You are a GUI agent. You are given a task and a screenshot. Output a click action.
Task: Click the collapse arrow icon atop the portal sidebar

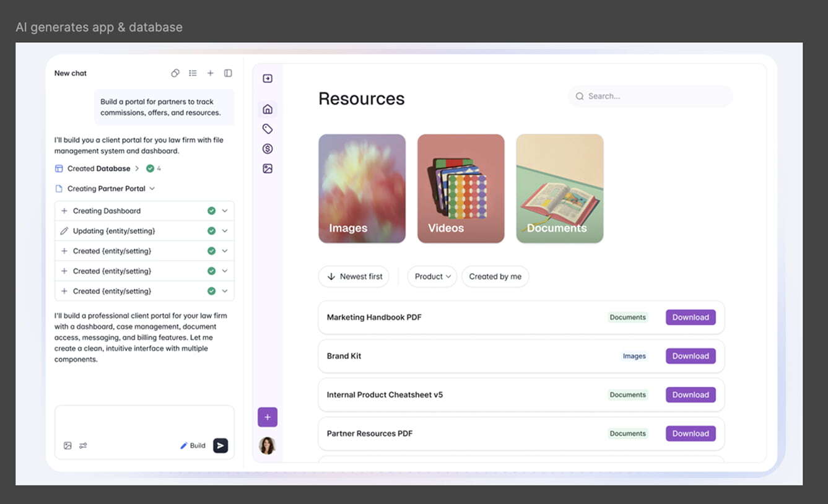coord(268,79)
